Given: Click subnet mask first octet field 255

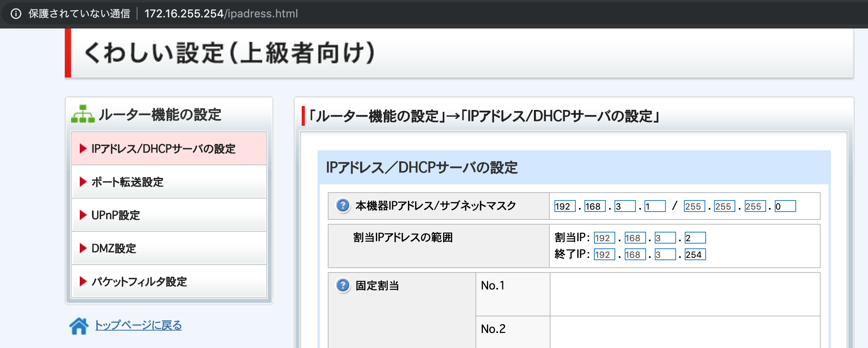Looking at the screenshot, I should point(695,206).
